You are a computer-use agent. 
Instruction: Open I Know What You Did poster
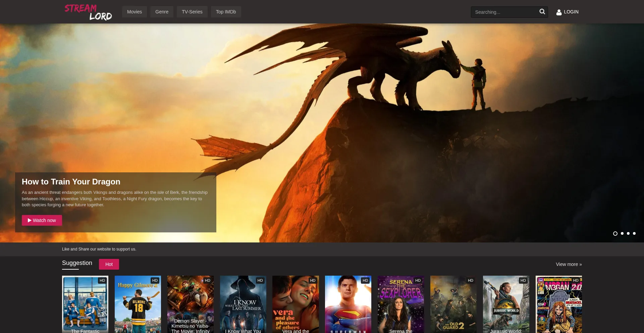point(243,304)
